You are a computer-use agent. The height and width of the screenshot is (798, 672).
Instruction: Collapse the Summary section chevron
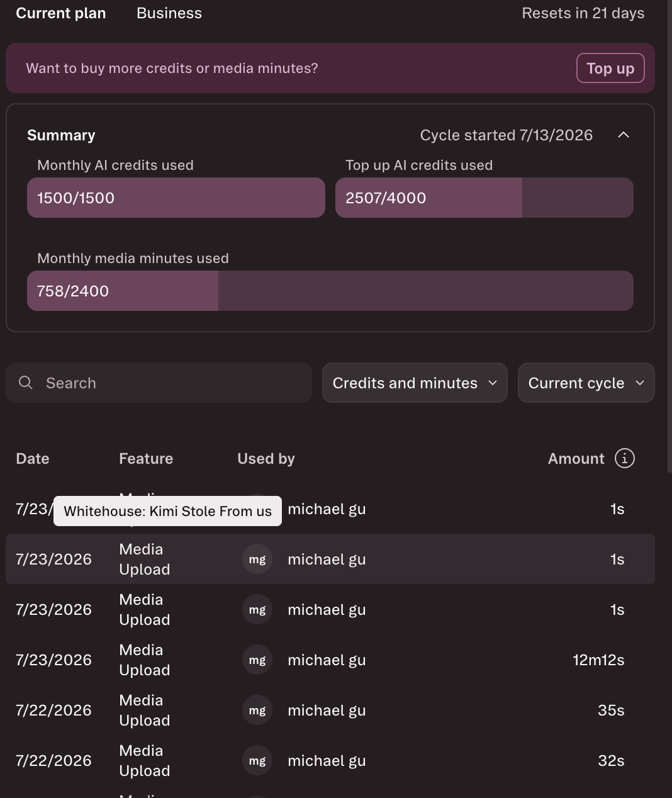tap(624, 135)
